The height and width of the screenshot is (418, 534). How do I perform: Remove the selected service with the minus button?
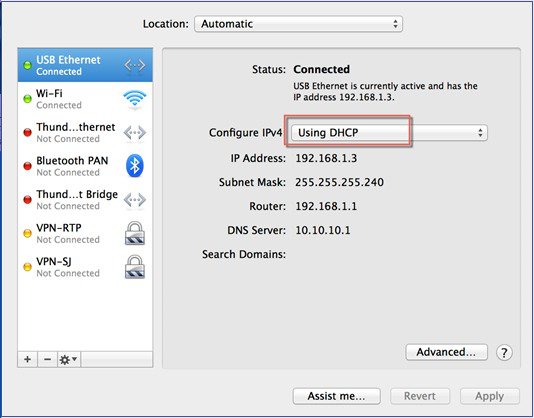48,359
